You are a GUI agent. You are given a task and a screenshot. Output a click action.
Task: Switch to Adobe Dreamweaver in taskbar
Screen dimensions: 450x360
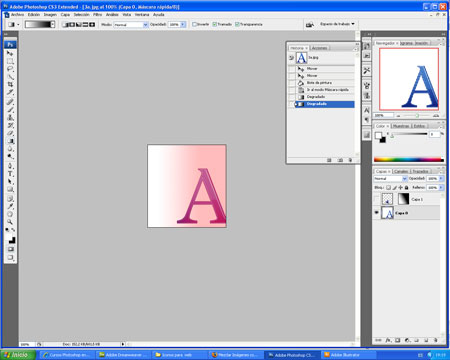pos(123,355)
